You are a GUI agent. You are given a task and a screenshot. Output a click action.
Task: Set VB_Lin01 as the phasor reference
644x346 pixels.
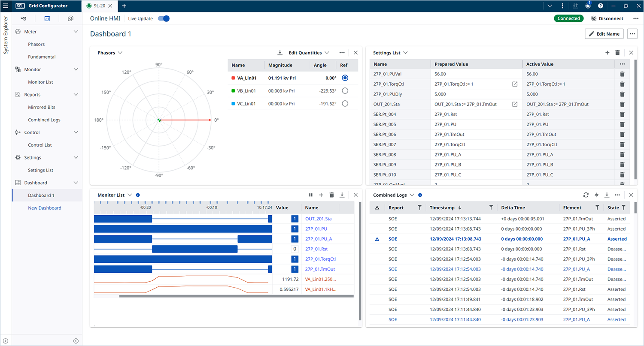pos(345,91)
